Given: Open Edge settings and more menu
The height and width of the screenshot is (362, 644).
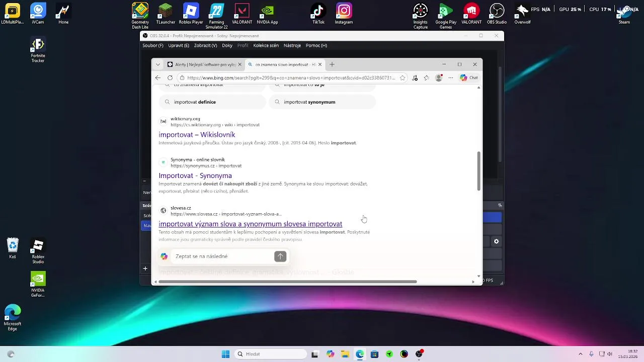Looking at the screenshot, I should (x=451, y=78).
